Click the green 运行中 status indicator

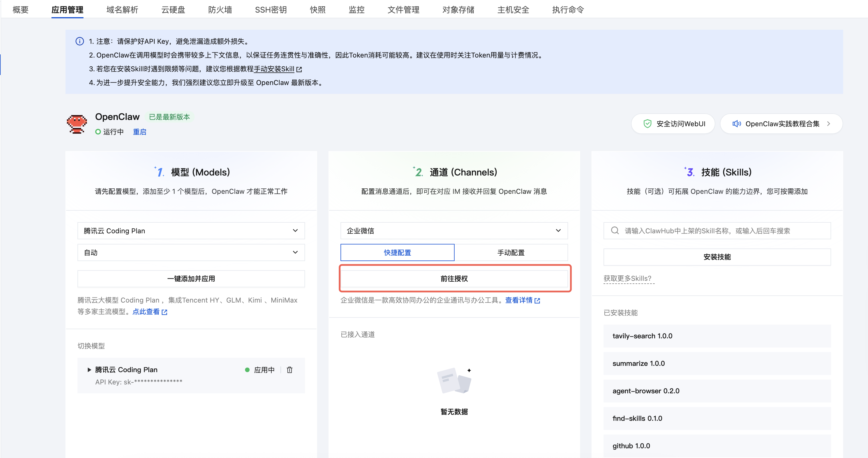[98, 131]
